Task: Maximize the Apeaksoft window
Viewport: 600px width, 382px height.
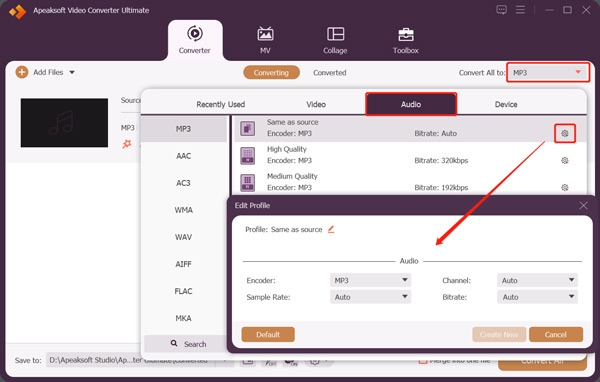Action: coord(567,10)
